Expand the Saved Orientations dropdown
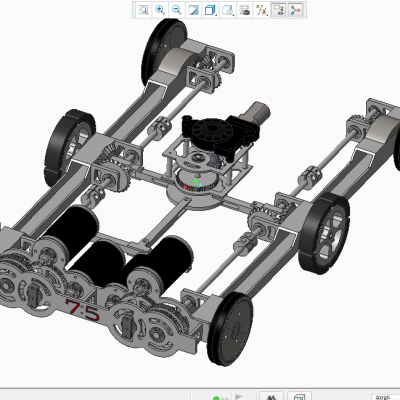Screen dimensions: 400x400 point(228,10)
